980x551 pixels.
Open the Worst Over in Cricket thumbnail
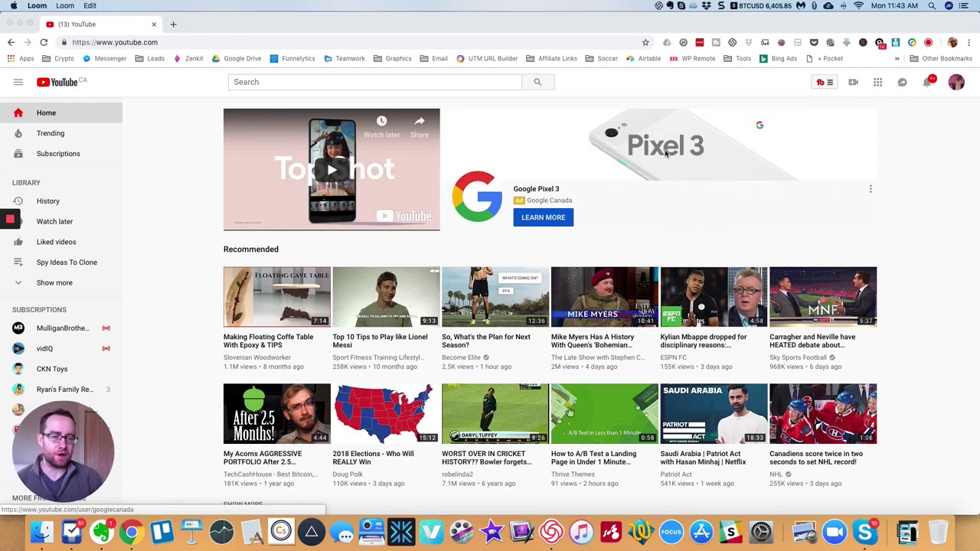coord(495,414)
